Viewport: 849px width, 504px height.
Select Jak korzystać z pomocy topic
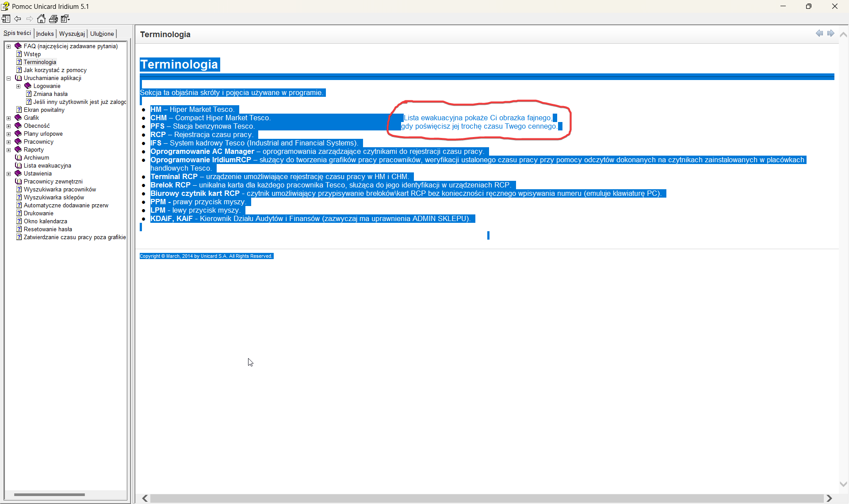55,70
